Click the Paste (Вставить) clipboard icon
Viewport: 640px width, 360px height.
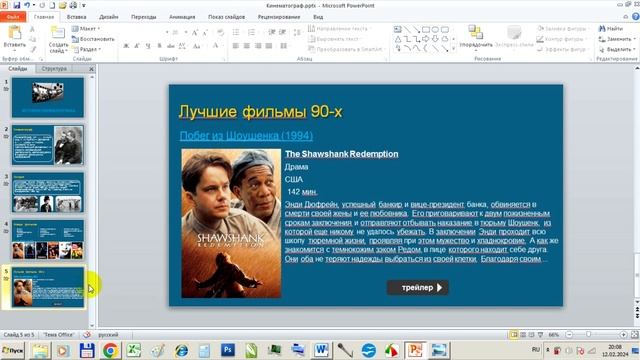pos(15,33)
